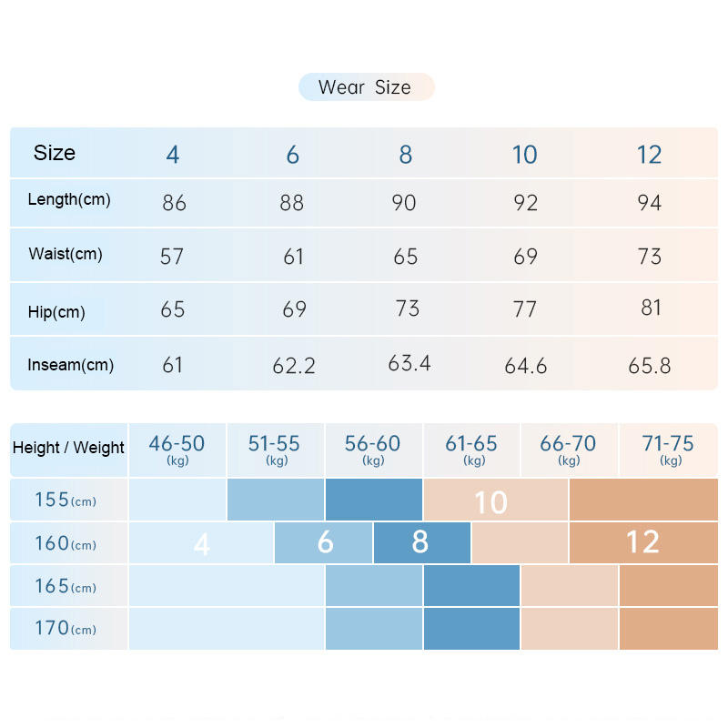Click the 155 cm height row label
The width and height of the screenshot is (728, 728).
[66, 500]
